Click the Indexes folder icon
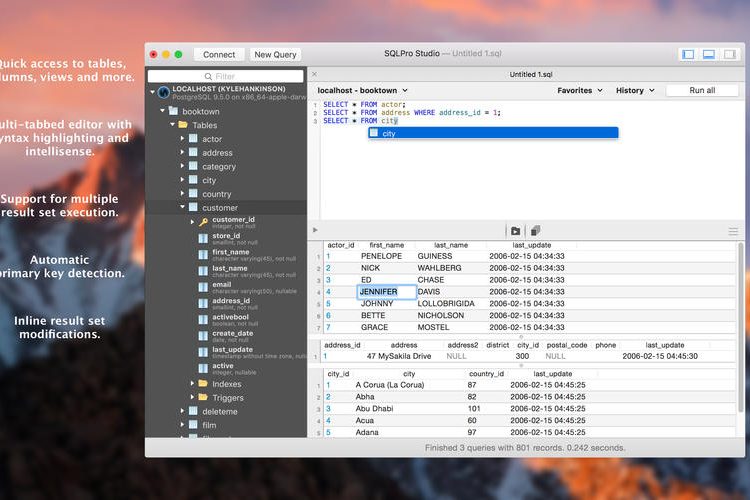The width and height of the screenshot is (750, 500). pos(203,383)
